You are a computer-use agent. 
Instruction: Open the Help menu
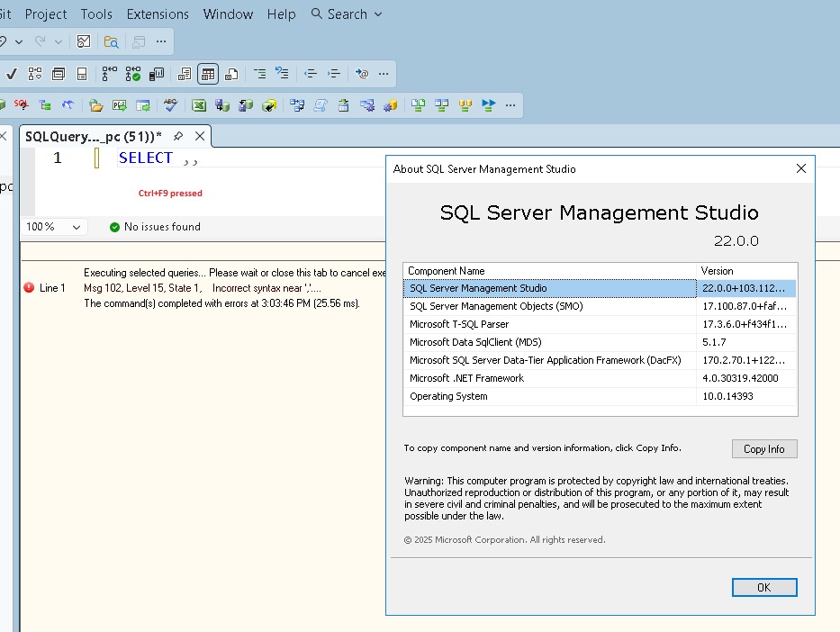pos(281,14)
